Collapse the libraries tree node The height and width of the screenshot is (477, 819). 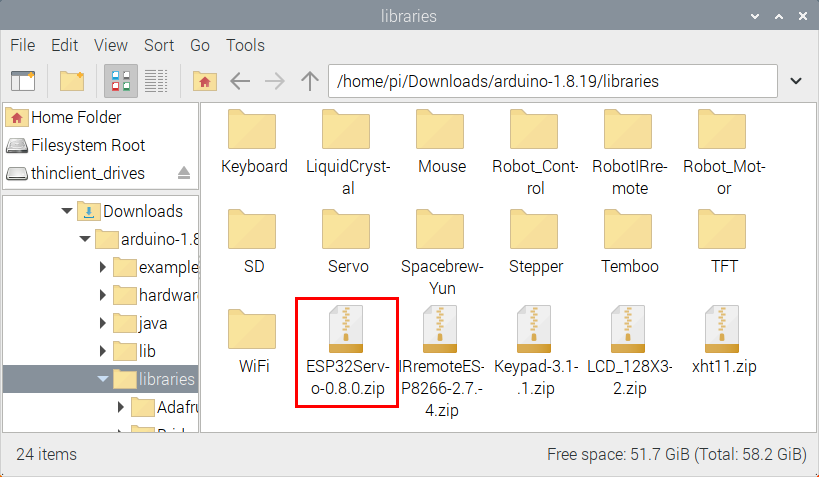click(x=103, y=379)
